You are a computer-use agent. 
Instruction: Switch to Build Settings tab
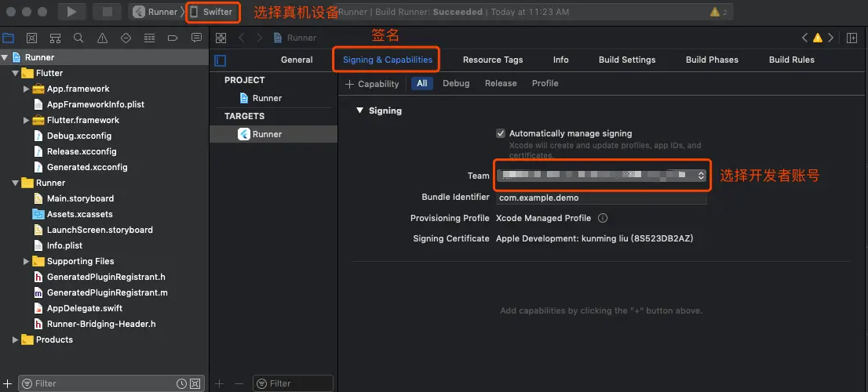626,60
